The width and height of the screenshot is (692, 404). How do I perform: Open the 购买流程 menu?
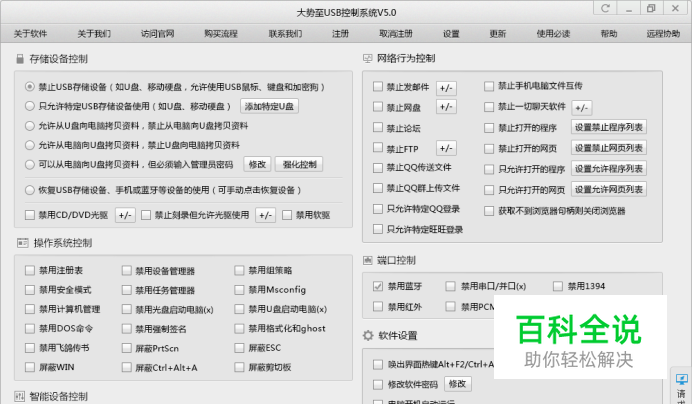[221, 34]
